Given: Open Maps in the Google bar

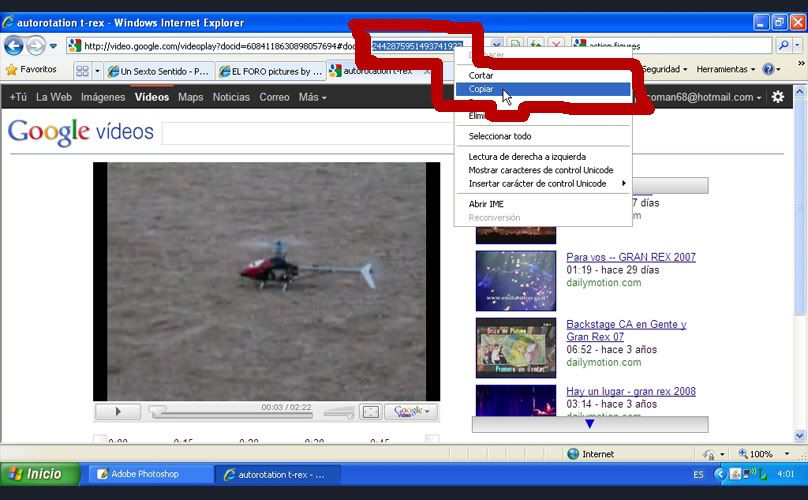Looking at the screenshot, I should click(x=191, y=97).
